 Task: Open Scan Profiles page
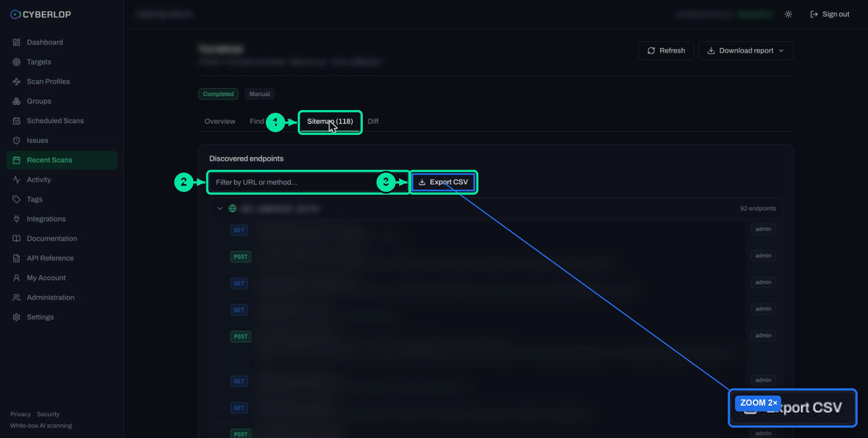tap(61, 81)
